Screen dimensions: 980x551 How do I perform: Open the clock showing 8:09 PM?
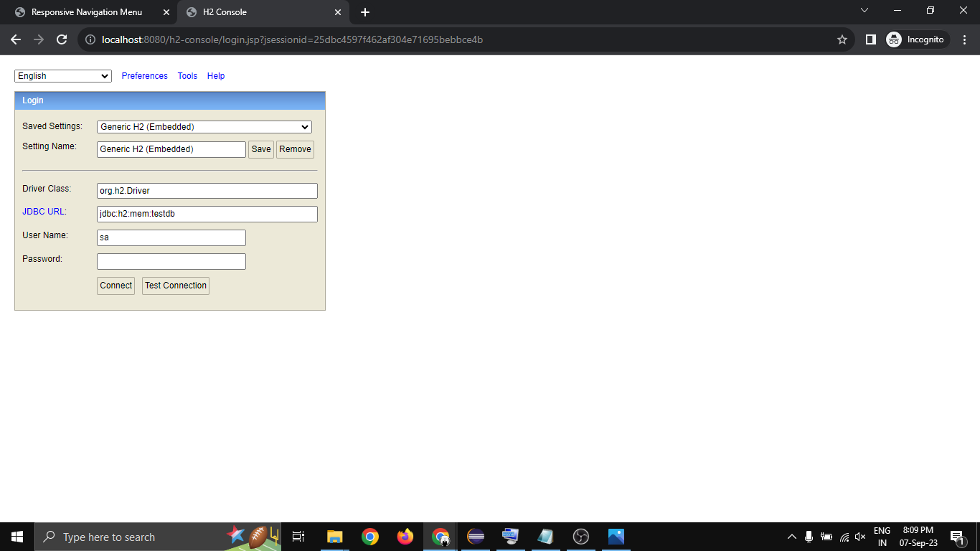pyautogui.click(x=918, y=537)
